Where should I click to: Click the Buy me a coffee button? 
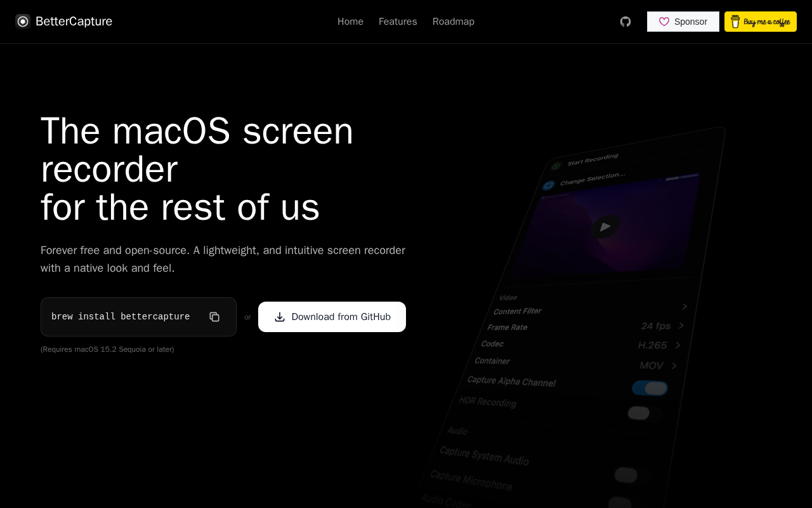(x=761, y=22)
